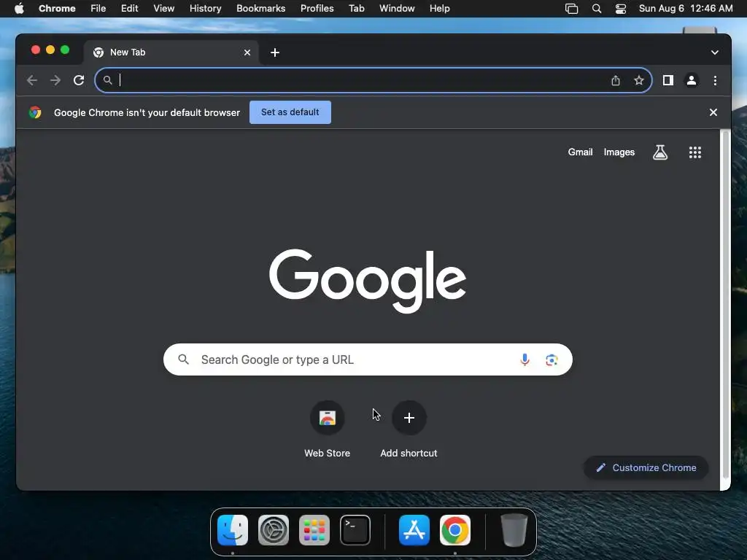The image size is (747, 560).
Task: Start voice search with microphone icon
Action: (x=525, y=359)
